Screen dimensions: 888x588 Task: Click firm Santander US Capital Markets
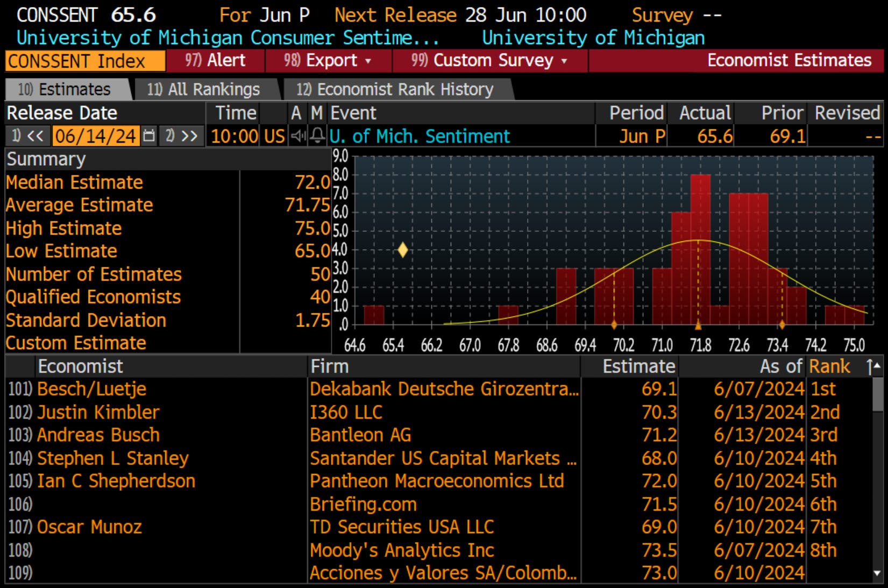[443, 458]
